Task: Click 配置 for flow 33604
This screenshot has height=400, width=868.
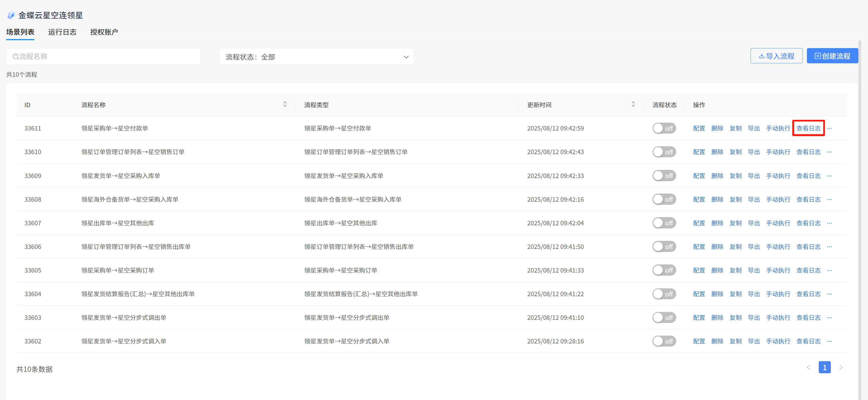Action: point(699,294)
